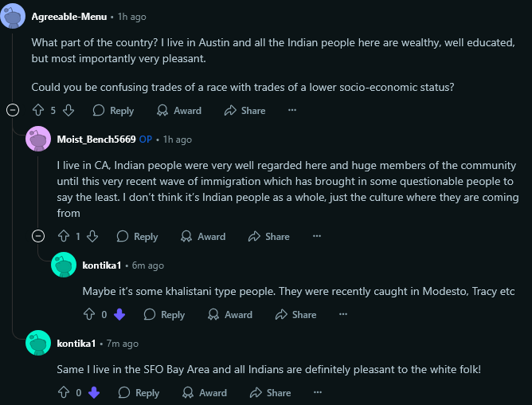Award Agreeable-Menu's comment
The height and width of the screenshot is (405, 532).
[179, 110]
